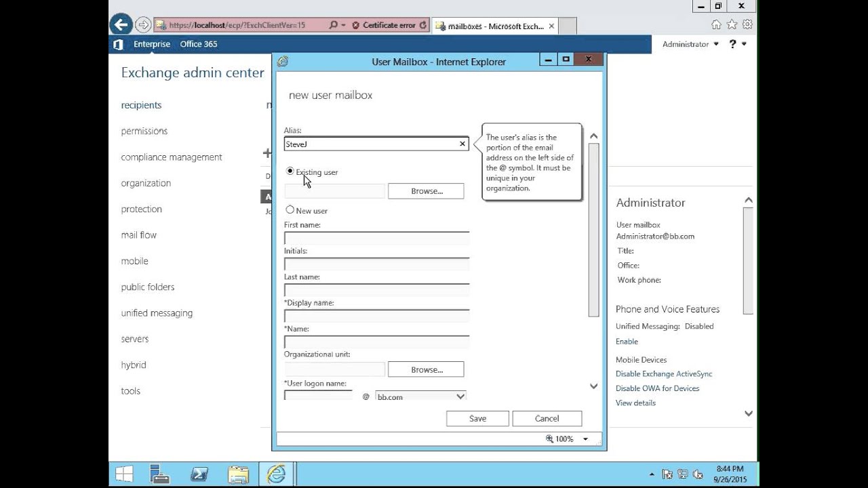Open the address bar search dropdown arrow
The height and width of the screenshot is (488, 868).
[x=343, y=25]
